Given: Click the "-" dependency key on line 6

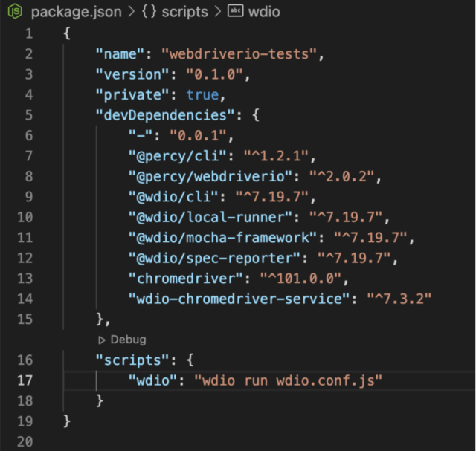Looking at the screenshot, I should (x=141, y=135).
